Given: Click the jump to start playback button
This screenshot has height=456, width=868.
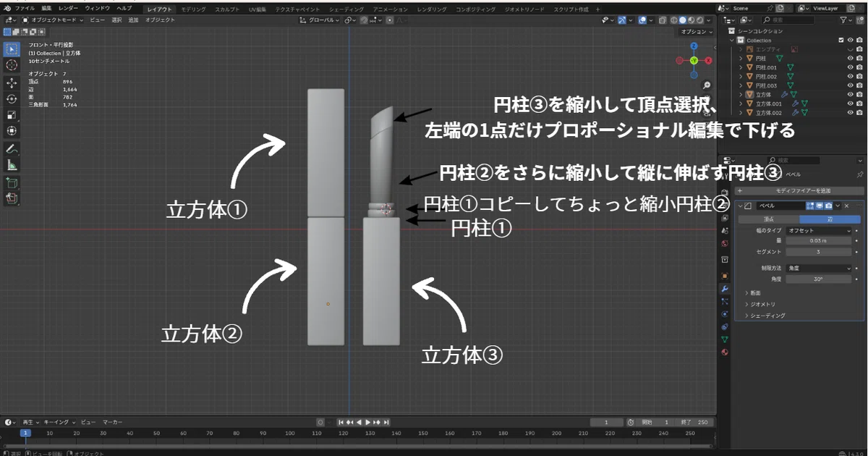Looking at the screenshot, I should tap(341, 422).
